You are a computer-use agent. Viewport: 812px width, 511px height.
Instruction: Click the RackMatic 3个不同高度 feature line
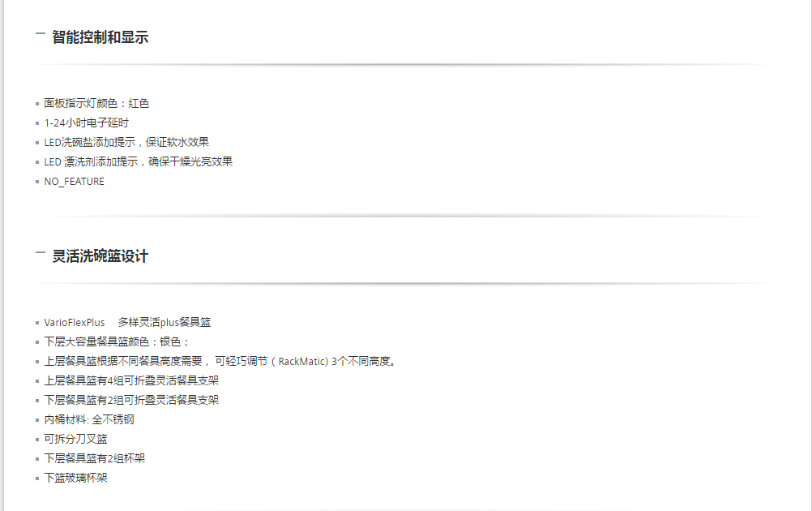(x=220, y=361)
